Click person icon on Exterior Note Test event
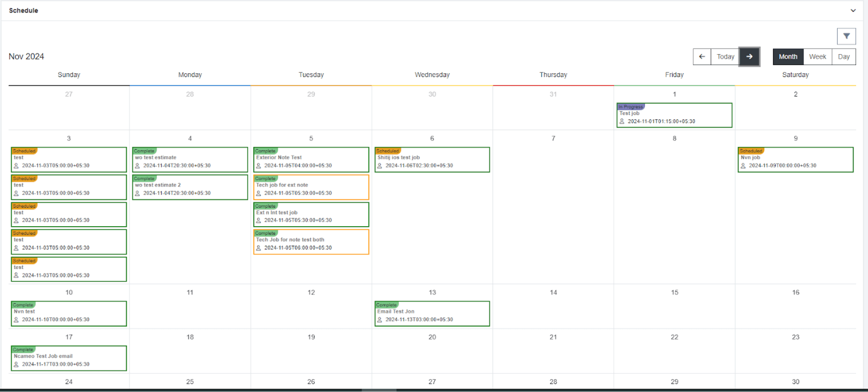This screenshot has width=868, height=392. 258,166
